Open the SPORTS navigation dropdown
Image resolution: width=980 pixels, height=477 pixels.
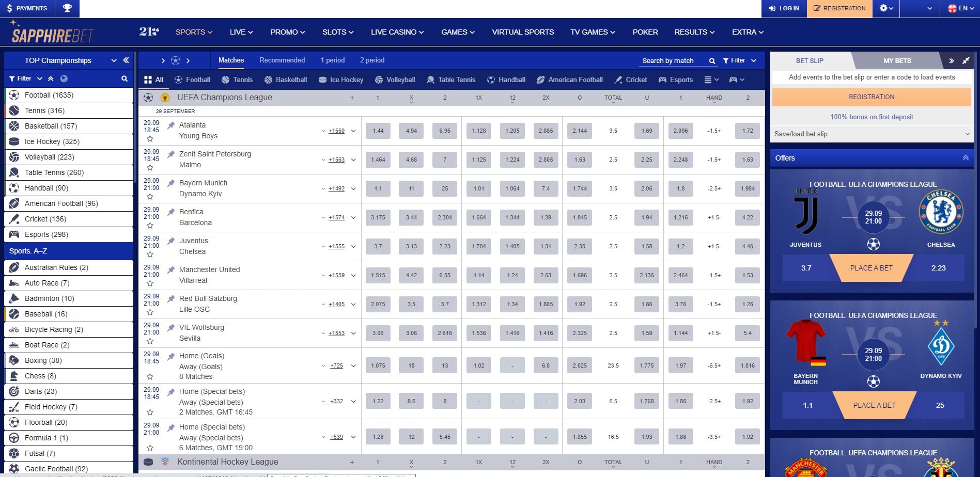pyautogui.click(x=194, y=32)
